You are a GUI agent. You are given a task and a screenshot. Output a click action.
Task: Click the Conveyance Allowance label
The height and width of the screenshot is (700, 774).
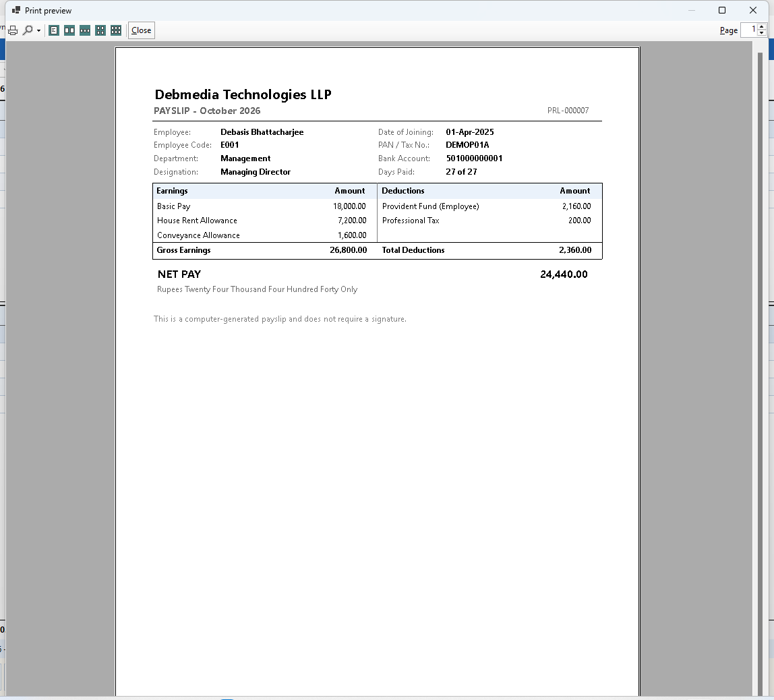pyautogui.click(x=198, y=235)
